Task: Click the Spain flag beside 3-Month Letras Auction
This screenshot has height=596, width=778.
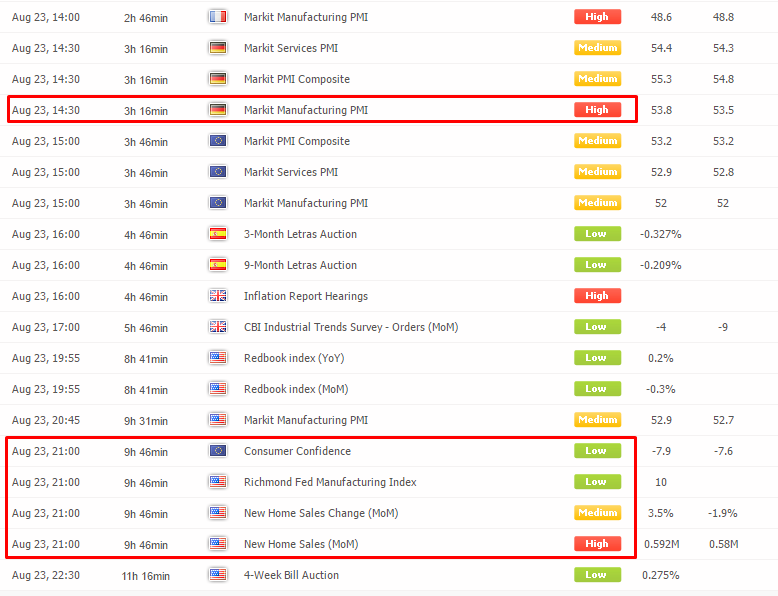Action: point(218,234)
